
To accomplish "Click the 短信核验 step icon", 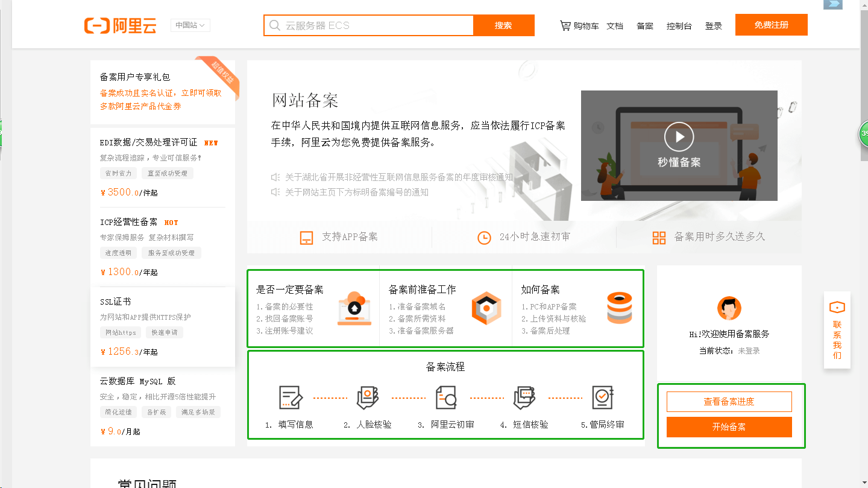I will (524, 398).
